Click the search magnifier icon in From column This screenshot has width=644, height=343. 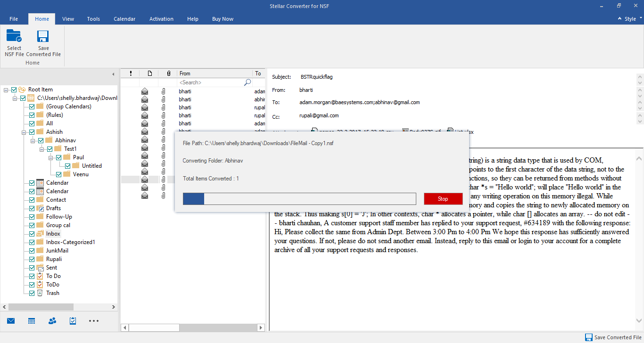[248, 82]
